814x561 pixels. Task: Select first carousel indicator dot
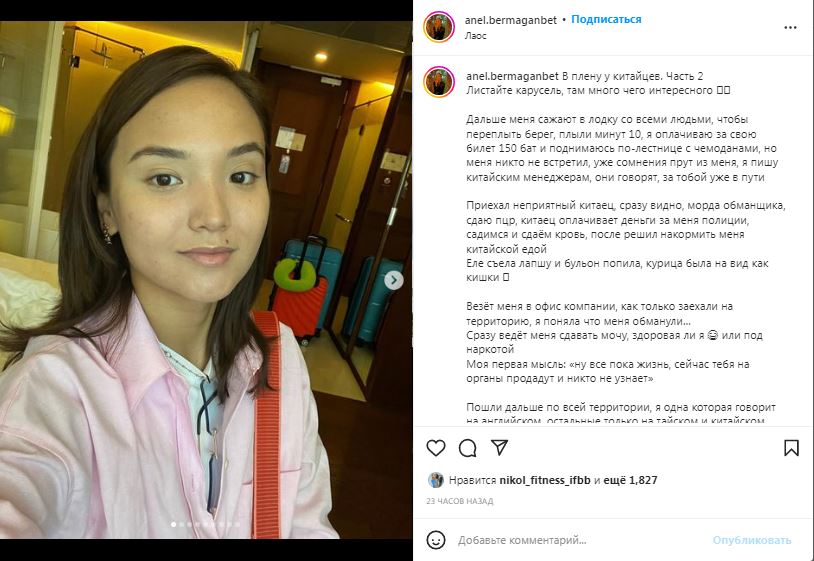pyautogui.click(x=173, y=525)
